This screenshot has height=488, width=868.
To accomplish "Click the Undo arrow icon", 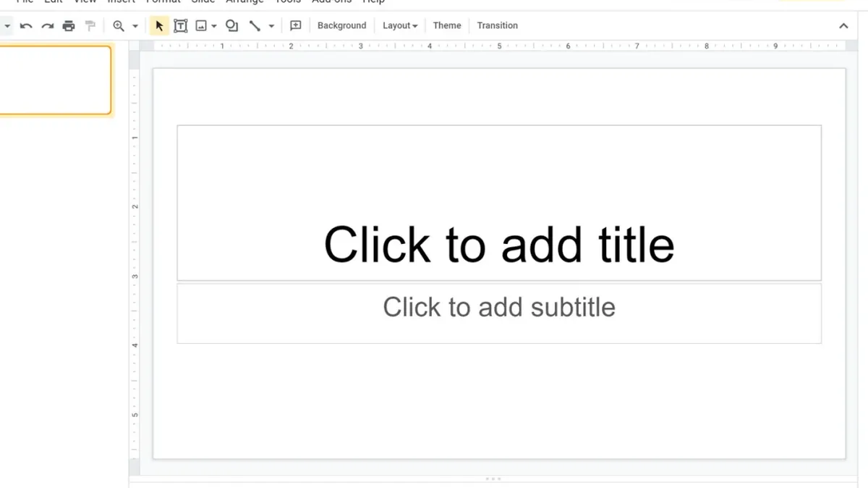I will 26,26.
